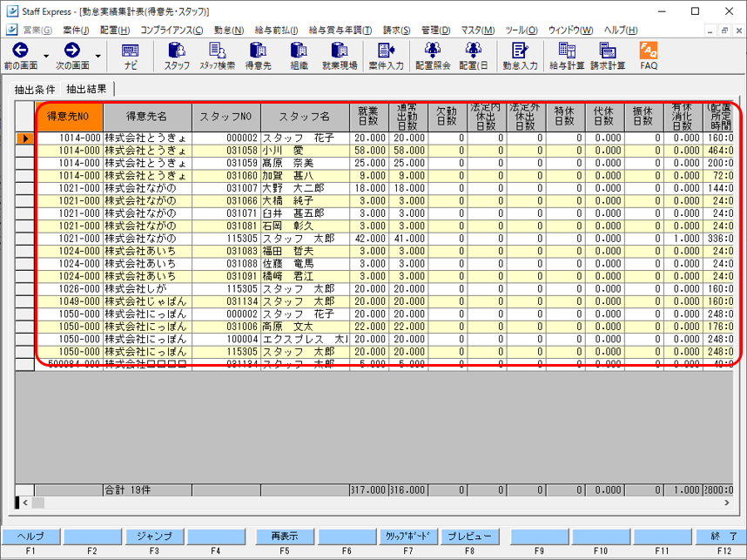Click the 特休日数 column header

(566, 117)
